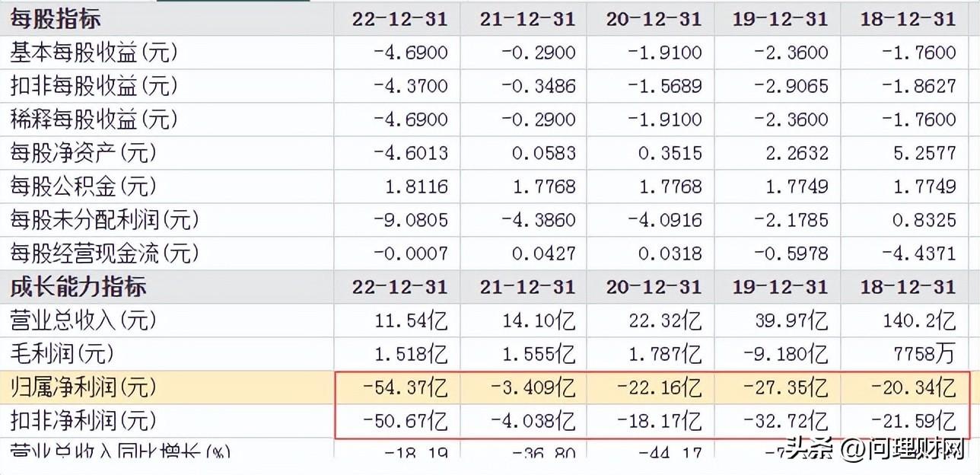The width and height of the screenshot is (980, 475).
Task: Select the 扣非每股收益(元) row label
Action: pyautogui.click(x=94, y=86)
